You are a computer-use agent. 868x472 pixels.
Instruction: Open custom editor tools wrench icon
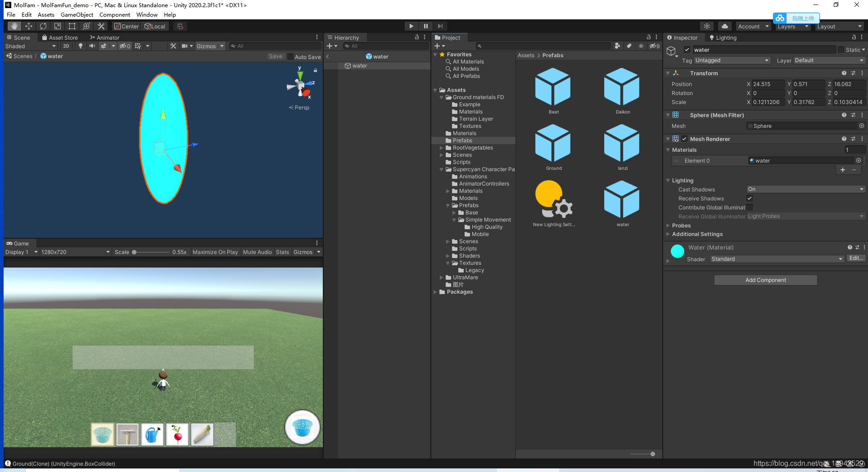click(x=101, y=26)
